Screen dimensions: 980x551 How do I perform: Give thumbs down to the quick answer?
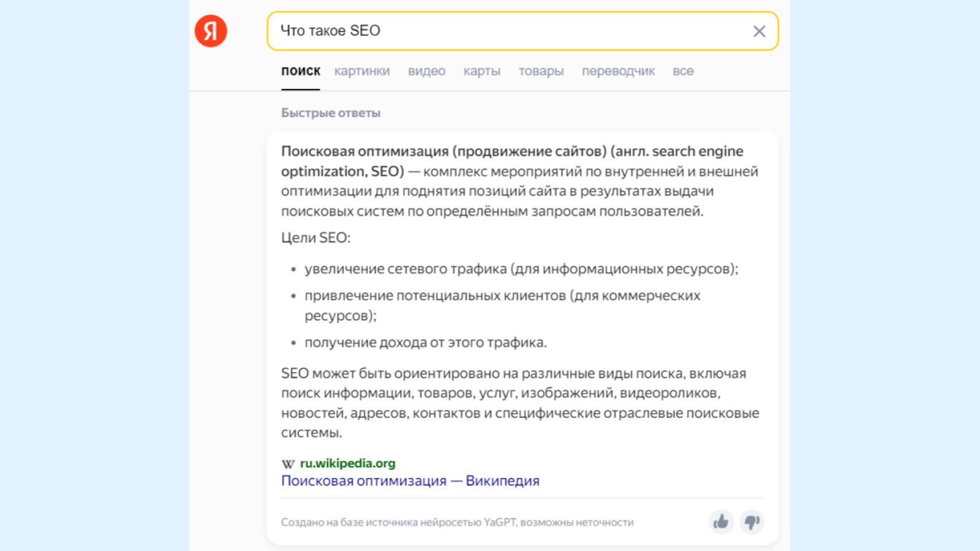(x=752, y=522)
